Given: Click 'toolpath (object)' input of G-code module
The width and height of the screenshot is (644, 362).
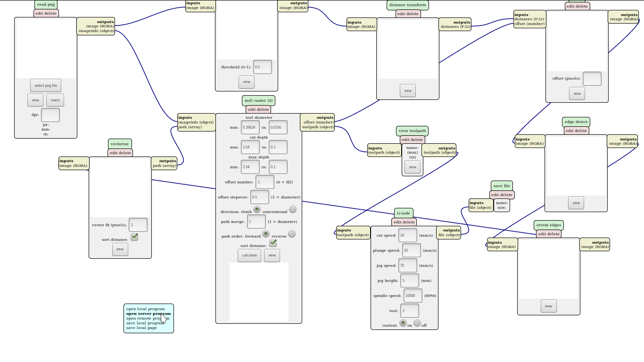Looking at the screenshot, I should pyautogui.click(x=353, y=235).
